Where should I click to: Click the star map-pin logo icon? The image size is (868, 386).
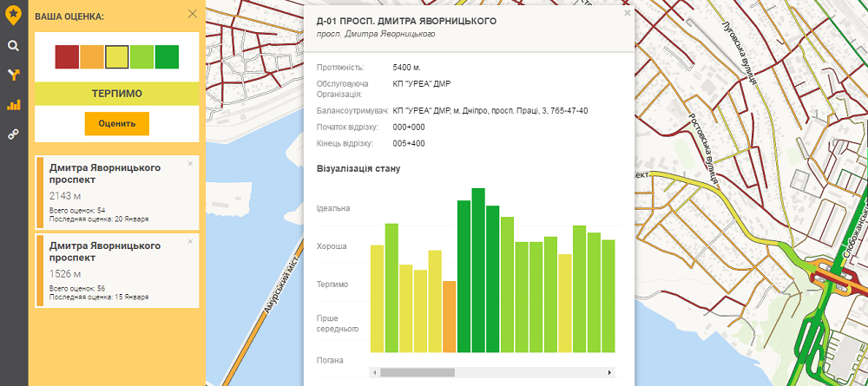(13, 14)
